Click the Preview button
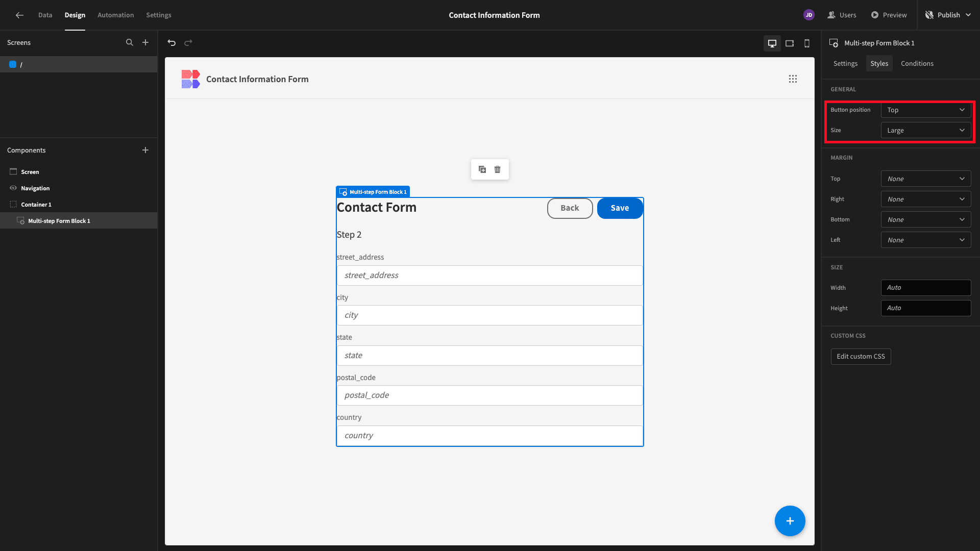Viewport: 980px width, 551px height. pos(889,15)
